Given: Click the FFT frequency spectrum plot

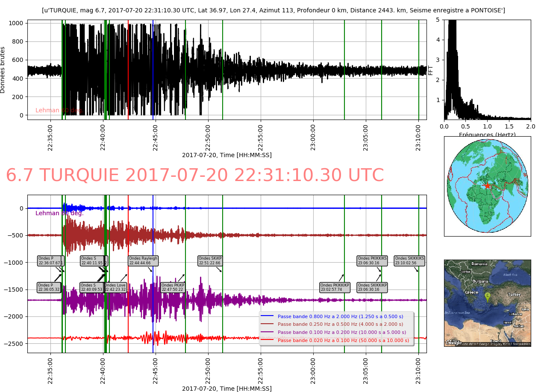Looking at the screenshot, I should (x=487, y=69).
